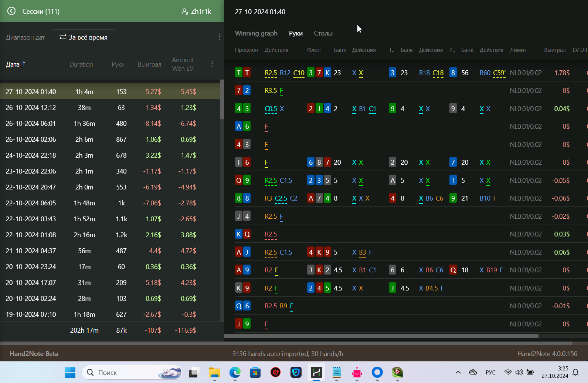
Task: Select session 19-10-2024 07:10
Action: point(110,314)
